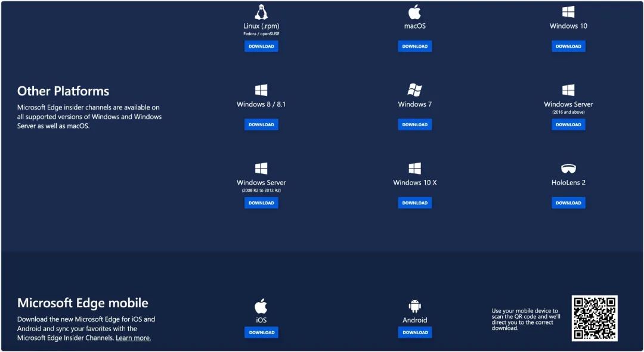644x352 pixels.
Task: Click the Windows 7 flag icon
Action: [x=414, y=90]
